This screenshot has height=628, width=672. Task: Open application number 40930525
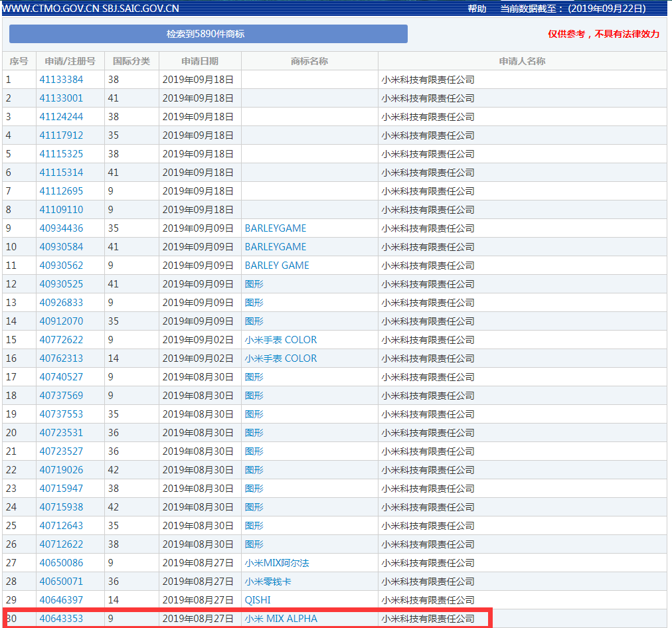point(61,284)
